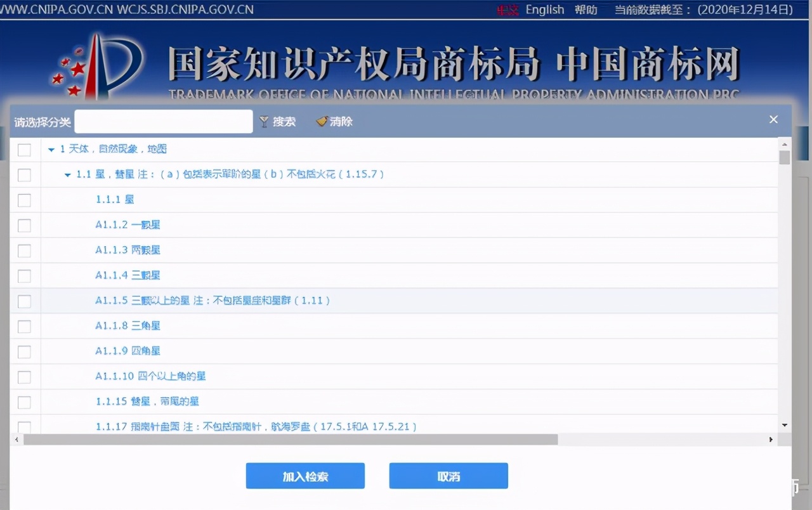
Task: Tick the checkbox for row 1.1 星, 彗星
Action: [24, 175]
